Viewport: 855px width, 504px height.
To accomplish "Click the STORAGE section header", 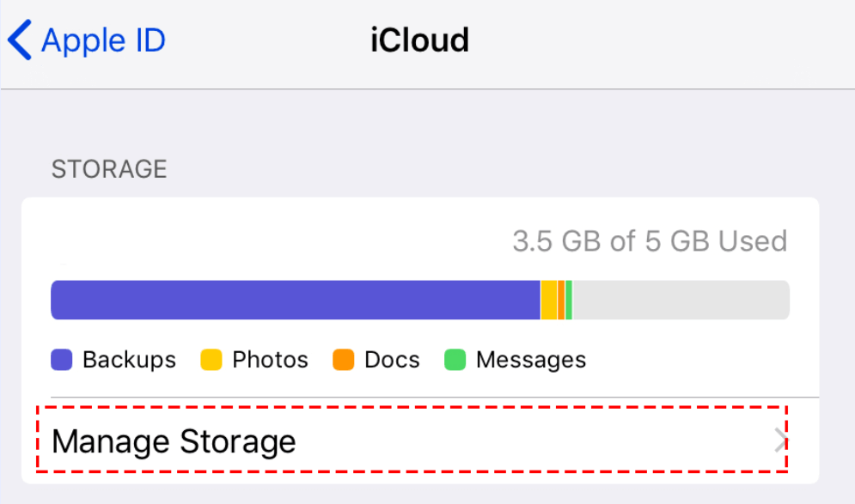I will [109, 169].
